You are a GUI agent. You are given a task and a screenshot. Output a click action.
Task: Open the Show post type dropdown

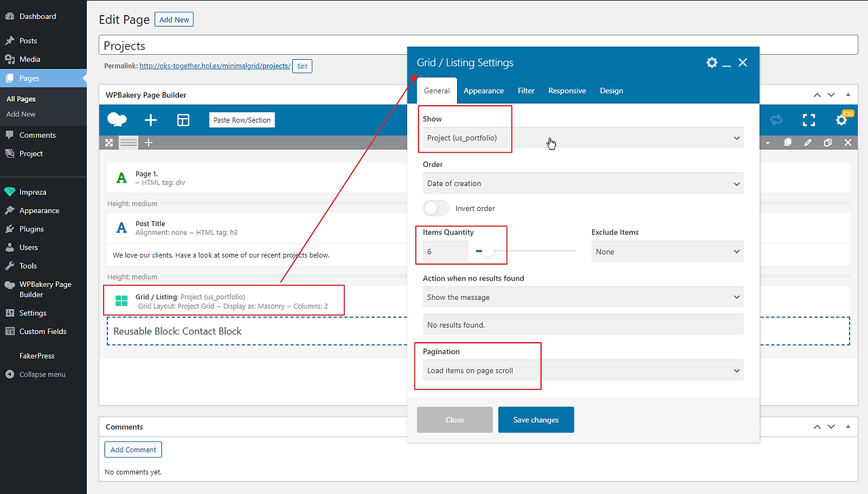pos(583,138)
